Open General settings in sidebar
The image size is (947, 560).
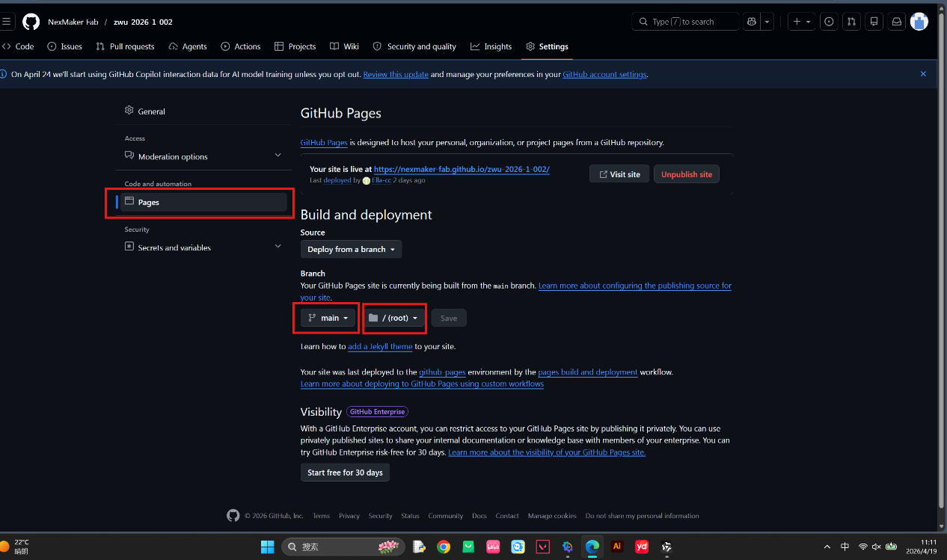coord(203,111)
